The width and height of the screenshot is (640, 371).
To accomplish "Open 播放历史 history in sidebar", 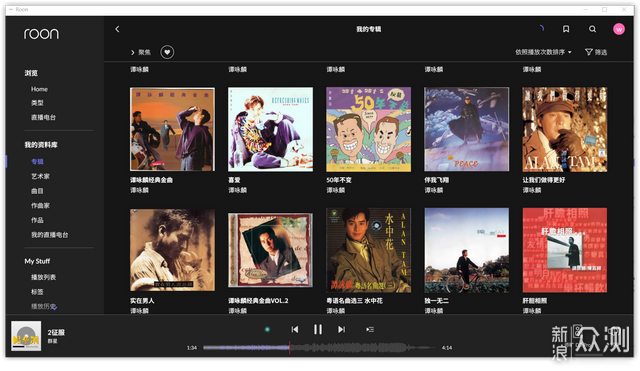I will point(44,306).
